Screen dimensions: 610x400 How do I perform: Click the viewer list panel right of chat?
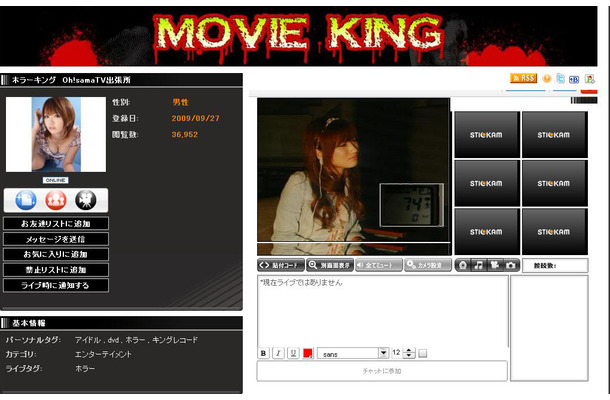pyautogui.click(x=549, y=328)
